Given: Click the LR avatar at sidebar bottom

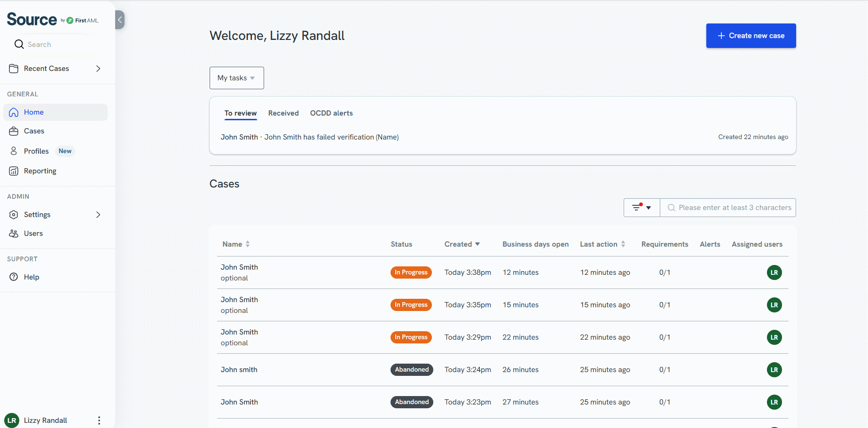Looking at the screenshot, I should pyautogui.click(x=12, y=420).
